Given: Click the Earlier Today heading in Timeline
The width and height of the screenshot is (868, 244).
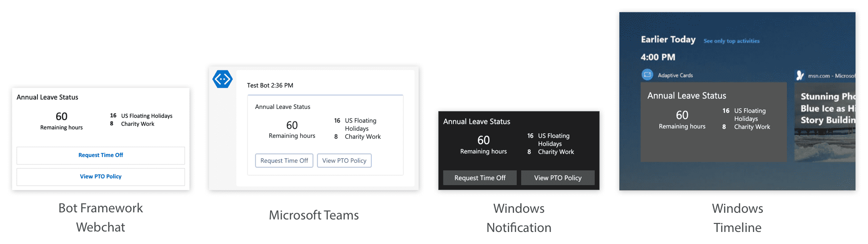Looking at the screenshot, I should click(x=668, y=39).
